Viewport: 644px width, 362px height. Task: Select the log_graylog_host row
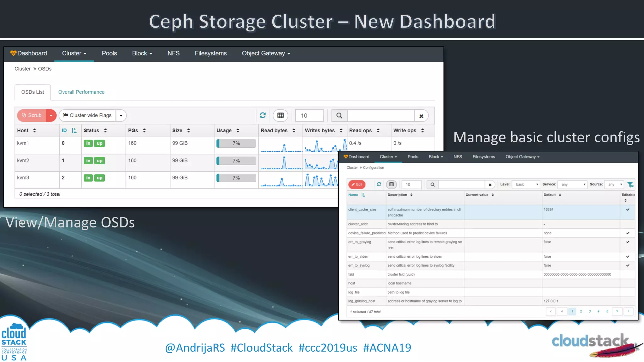pyautogui.click(x=491, y=301)
